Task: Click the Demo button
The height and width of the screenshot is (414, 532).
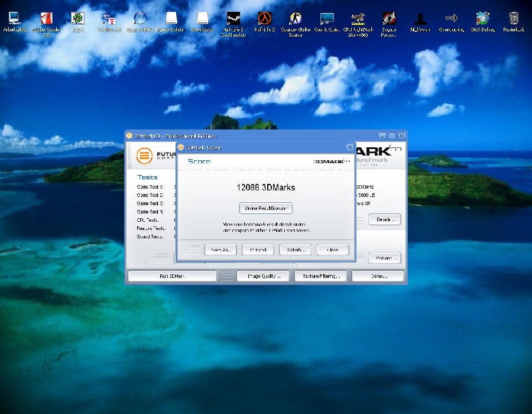Action: pyautogui.click(x=378, y=276)
